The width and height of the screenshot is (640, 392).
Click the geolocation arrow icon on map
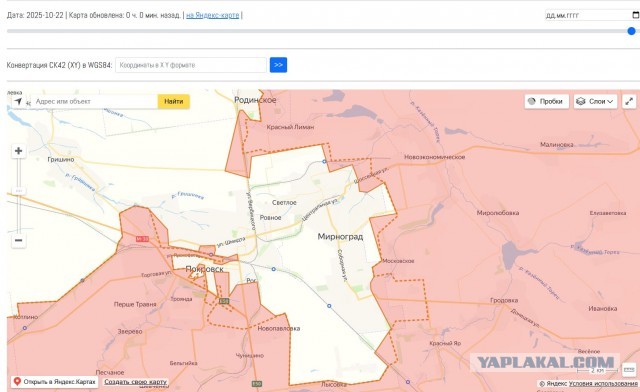(x=18, y=101)
